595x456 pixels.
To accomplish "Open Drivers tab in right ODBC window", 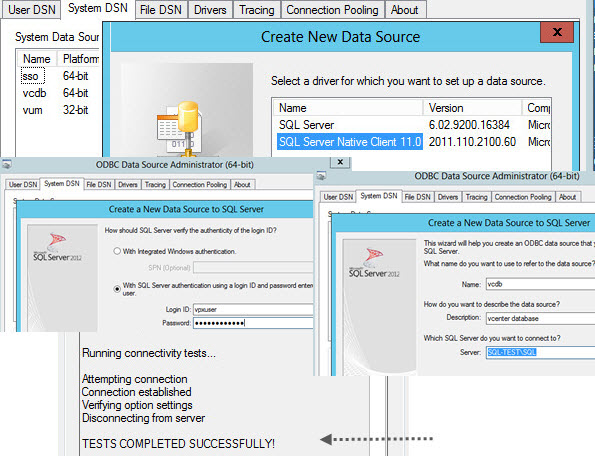I will click(x=448, y=197).
